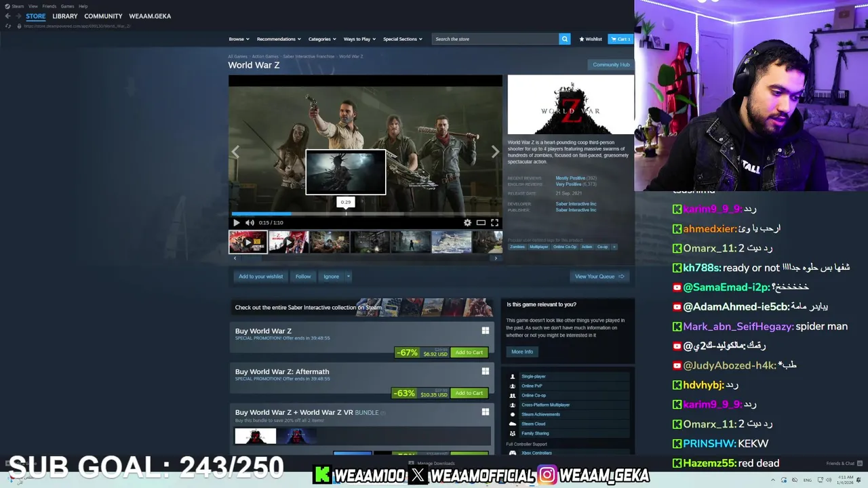Open Cart with the cart icon button

pos(620,39)
